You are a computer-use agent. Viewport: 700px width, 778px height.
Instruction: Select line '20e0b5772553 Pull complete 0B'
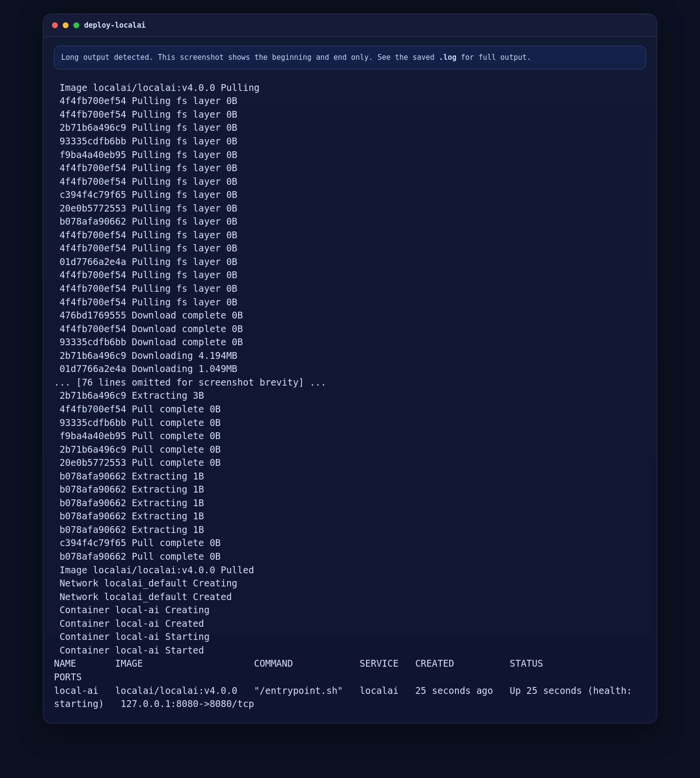click(x=140, y=463)
